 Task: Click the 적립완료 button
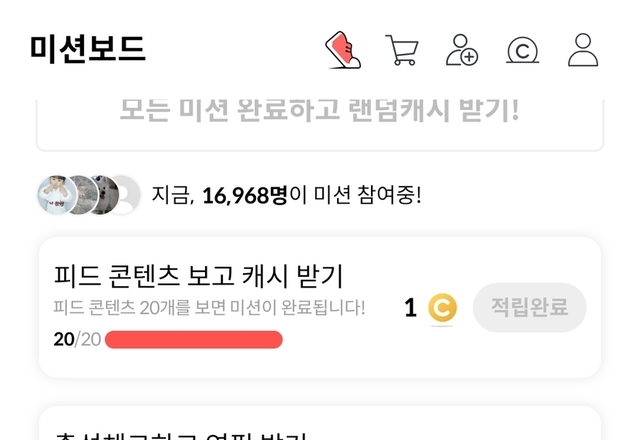[529, 307]
